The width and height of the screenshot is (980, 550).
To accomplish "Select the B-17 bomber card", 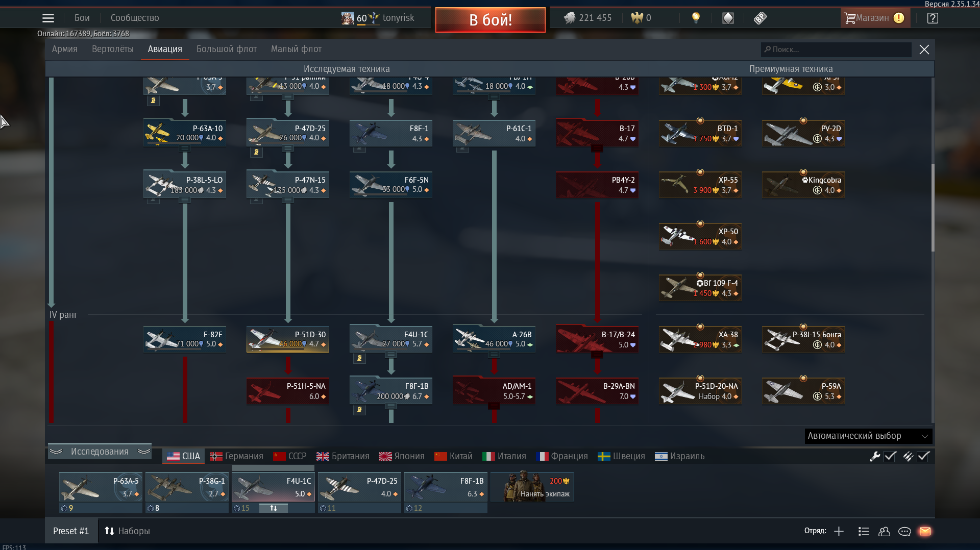I will [597, 133].
